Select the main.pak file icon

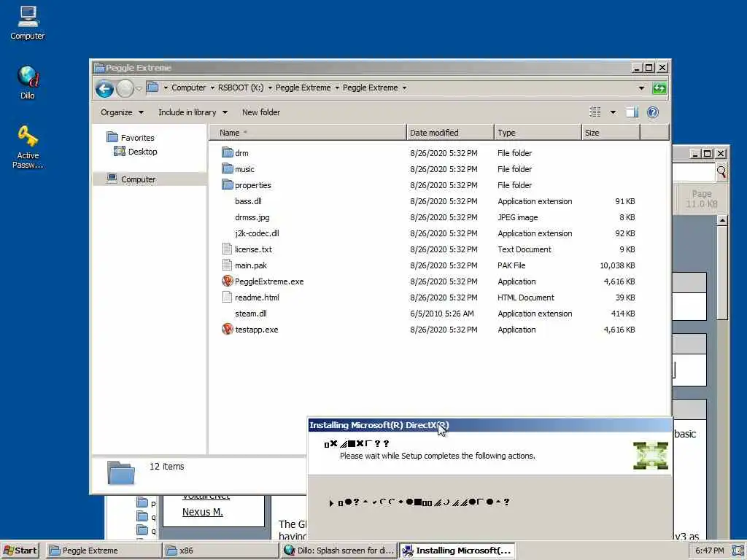[228, 265]
